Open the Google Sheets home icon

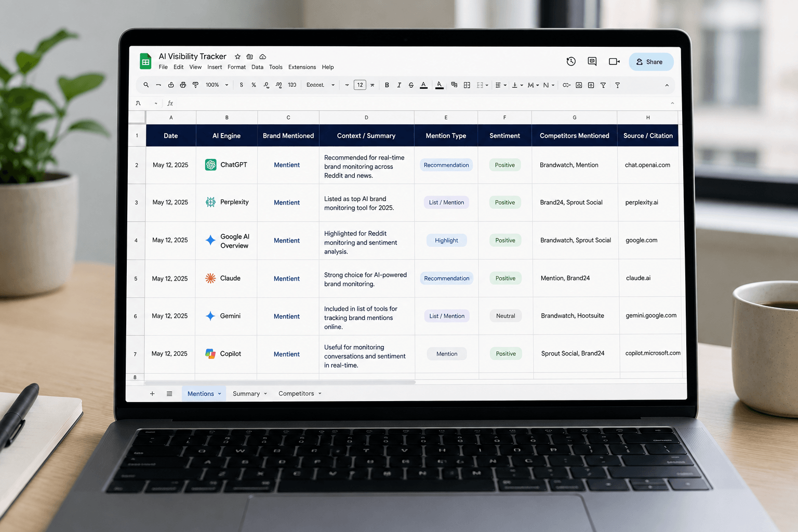click(145, 61)
